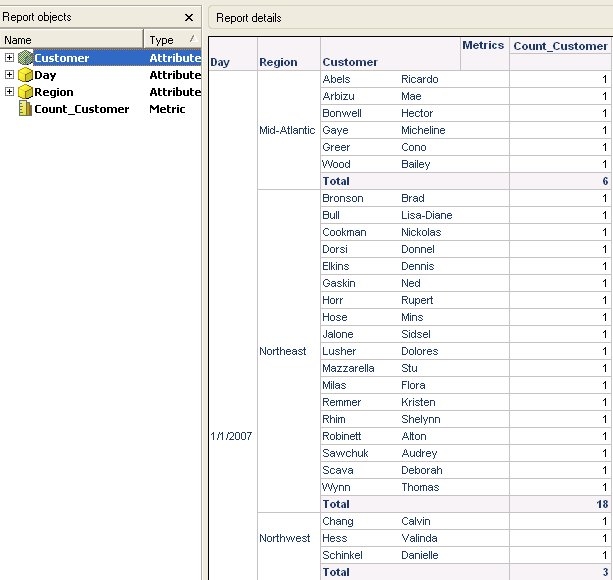Click the Northwest total value 3
The height and width of the screenshot is (580, 613).
click(605, 572)
